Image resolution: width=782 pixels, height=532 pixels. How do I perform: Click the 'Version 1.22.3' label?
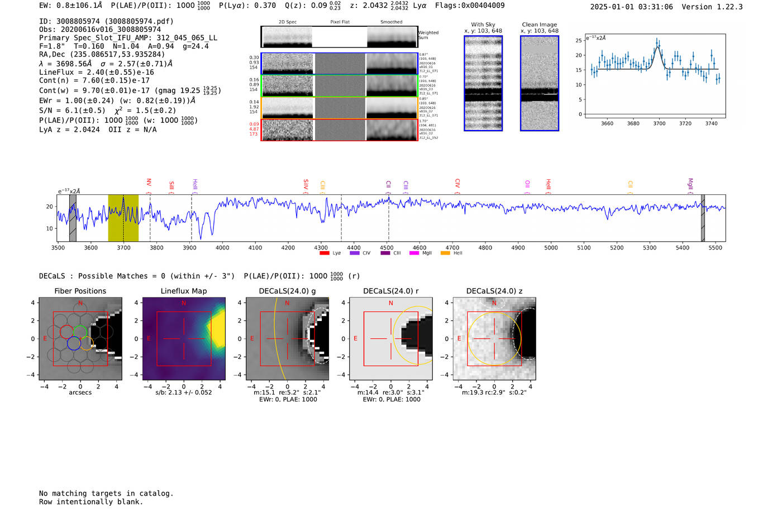click(x=712, y=7)
